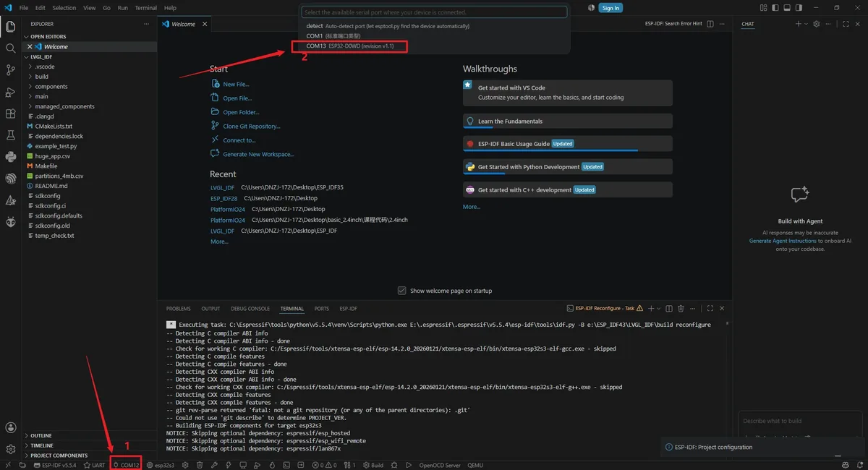The image size is (868, 470).
Task: Click the New File link
Action: point(236,84)
